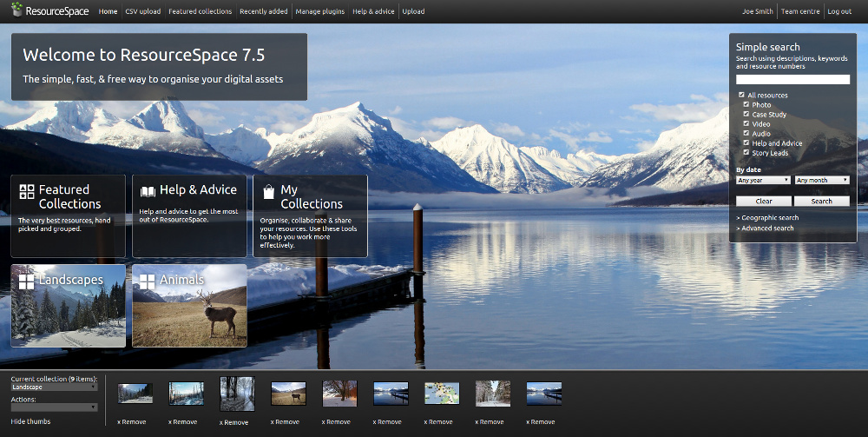Viewport: 868px width, 437px height.
Task: Click the 'Welcome to ResourceSpace 7.5' heading
Action: pyautogui.click(x=144, y=55)
